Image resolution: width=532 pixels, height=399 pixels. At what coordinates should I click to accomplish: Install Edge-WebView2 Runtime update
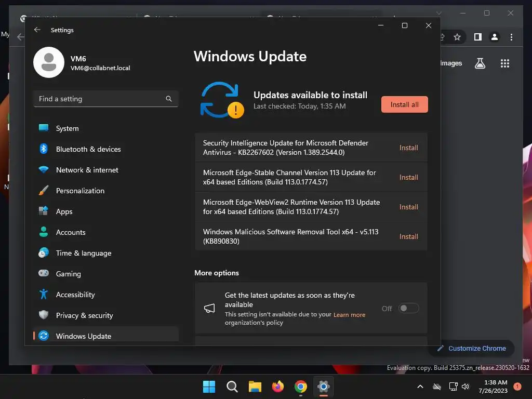tap(408, 207)
